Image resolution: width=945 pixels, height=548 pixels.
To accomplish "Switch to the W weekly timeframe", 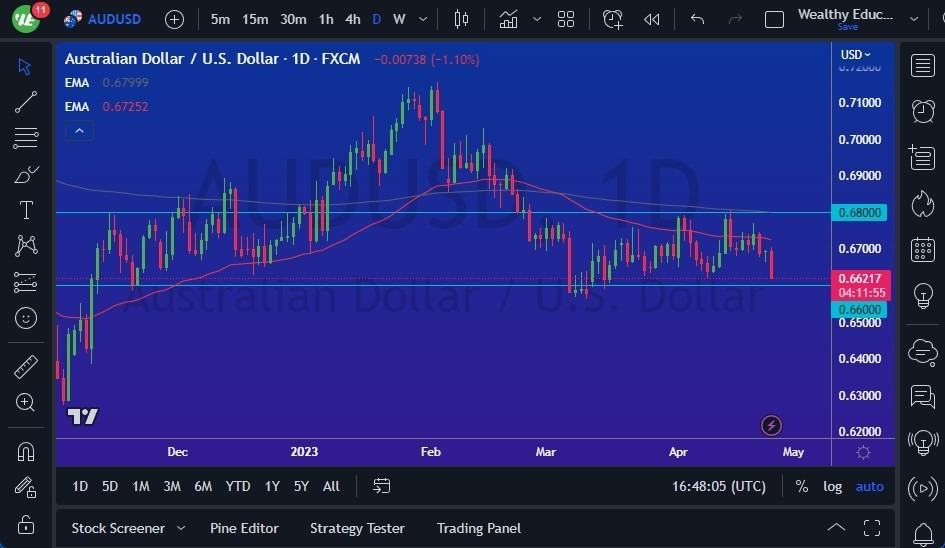I will click(399, 19).
